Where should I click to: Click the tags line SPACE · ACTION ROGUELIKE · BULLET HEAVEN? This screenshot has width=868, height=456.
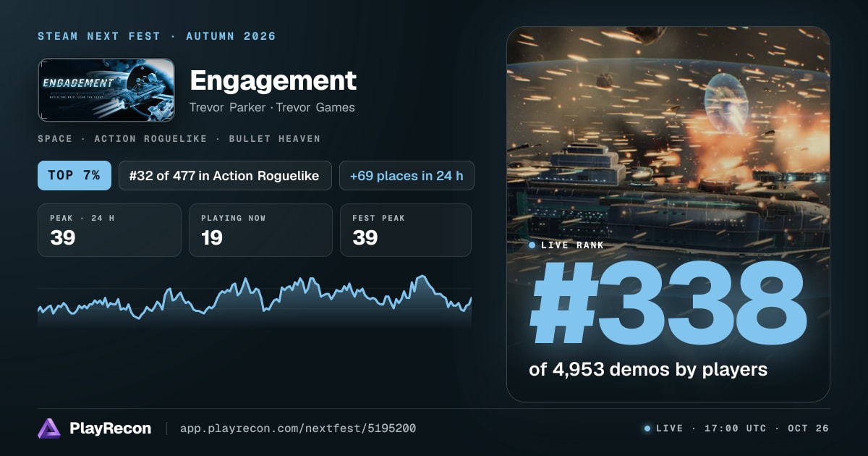179,138
